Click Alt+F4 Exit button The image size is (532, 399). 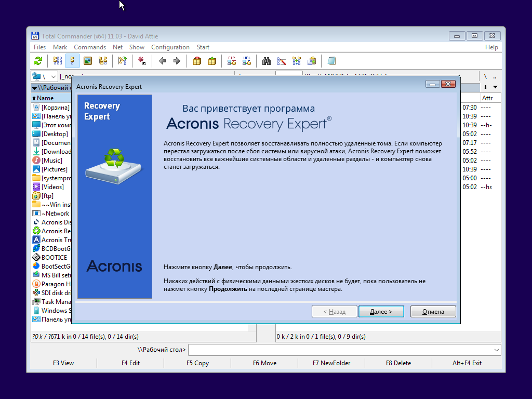[x=467, y=363]
